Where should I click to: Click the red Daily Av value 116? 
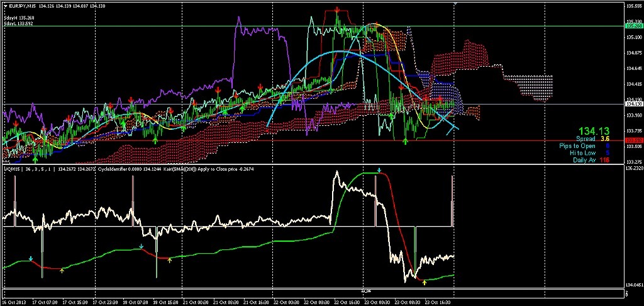(604, 160)
